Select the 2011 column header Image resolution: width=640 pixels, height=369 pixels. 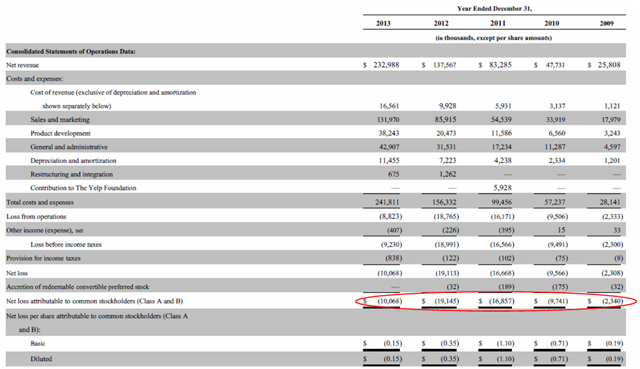(x=498, y=23)
